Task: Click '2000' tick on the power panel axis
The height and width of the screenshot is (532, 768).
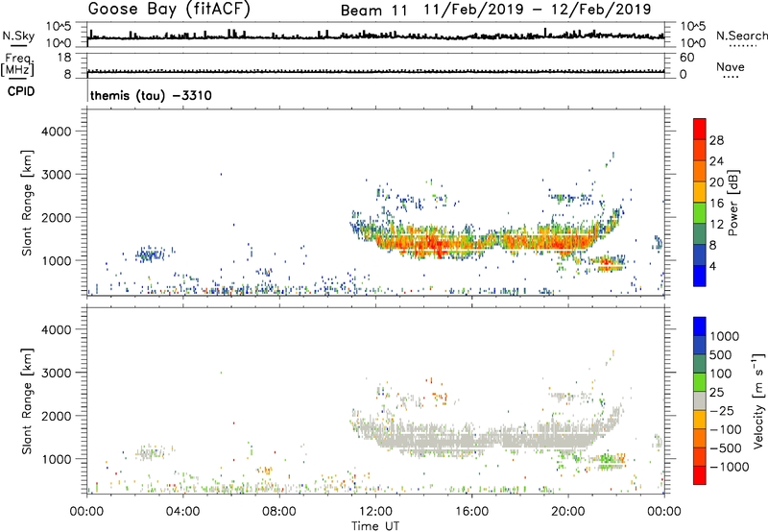Action: (x=57, y=217)
